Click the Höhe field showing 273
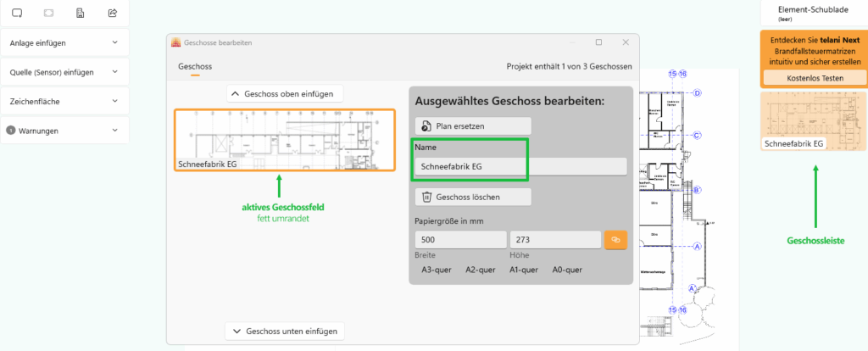The height and width of the screenshot is (351, 868). coord(555,240)
